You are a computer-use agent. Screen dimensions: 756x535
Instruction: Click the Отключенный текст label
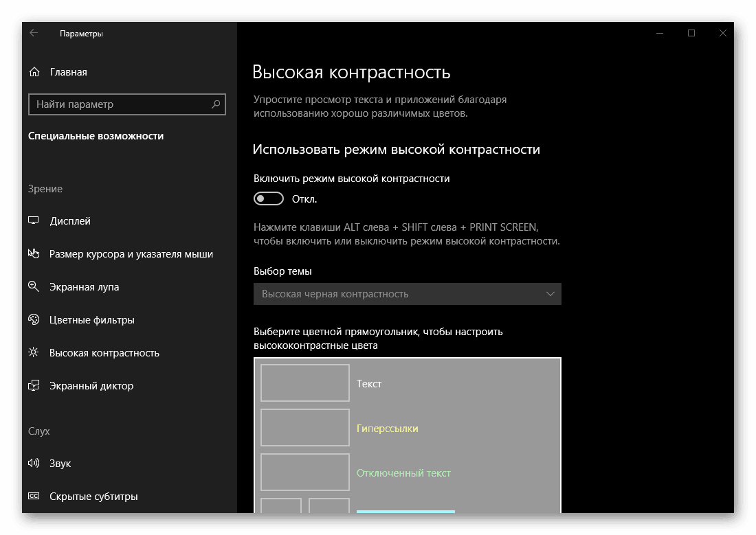coord(403,473)
